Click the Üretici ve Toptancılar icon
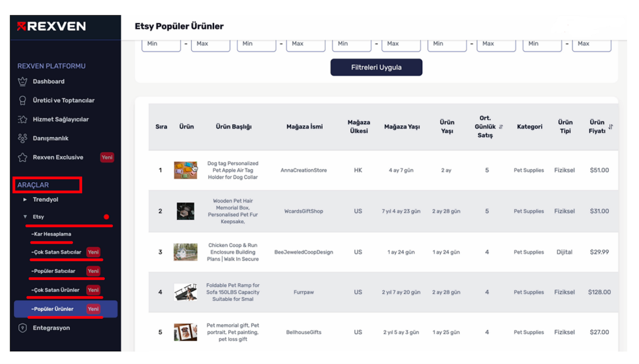The image size is (639, 364). (22, 100)
